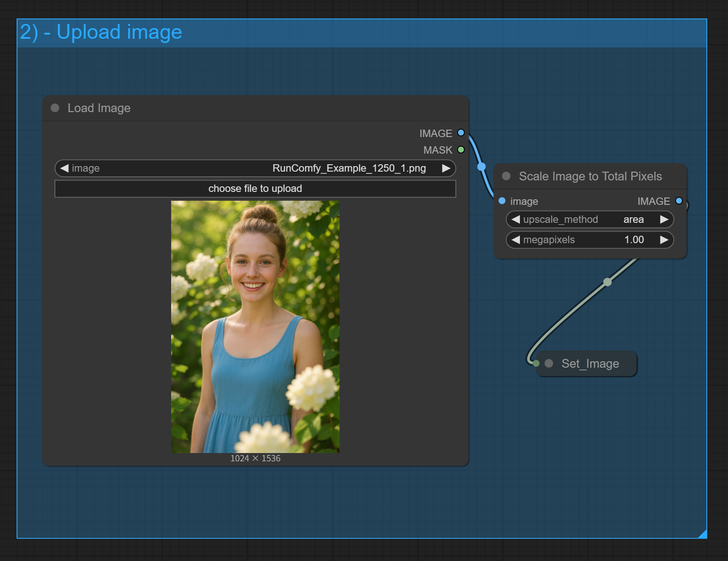This screenshot has height=561, width=728.
Task: Click the 1024 × 1536 dimension label
Action: [255, 458]
